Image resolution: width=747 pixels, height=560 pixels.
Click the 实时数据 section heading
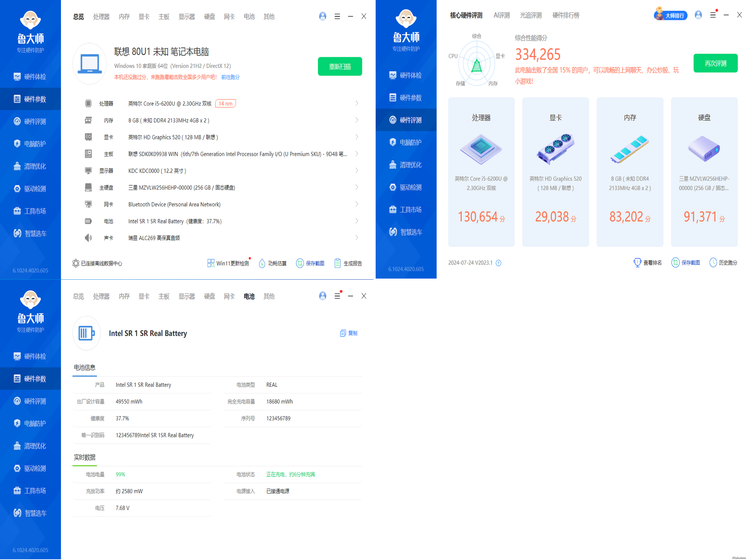84,457
